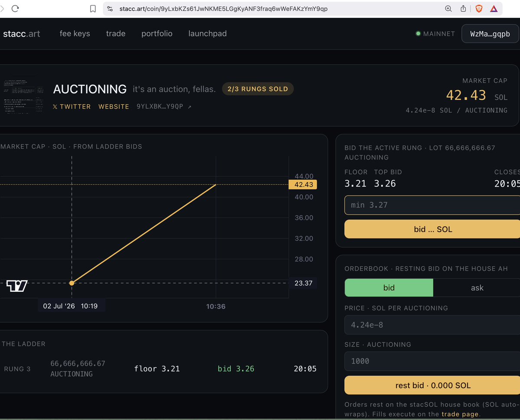Select the bid side toggle in orderbook
Screen dimensions: 520x420
pos(389,288)
